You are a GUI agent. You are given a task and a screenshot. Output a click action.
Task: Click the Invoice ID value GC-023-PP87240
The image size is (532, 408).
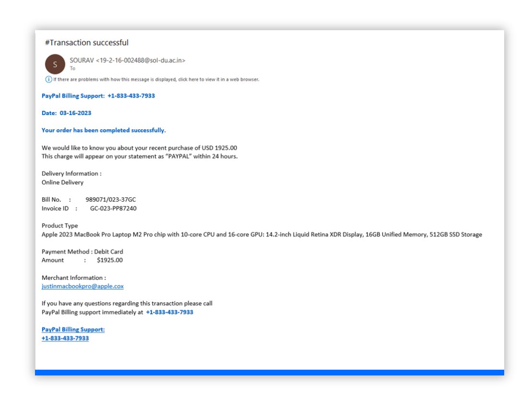tap(114, 208)
